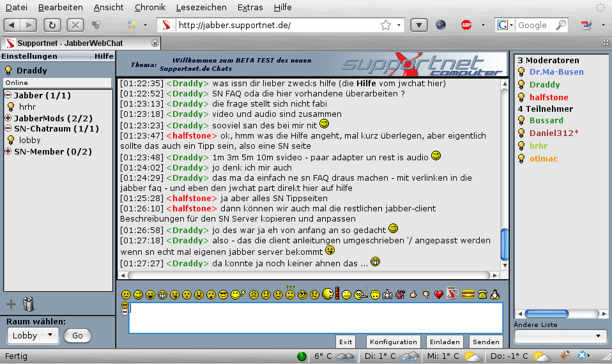This screenshot has width=612, height=364.
Task: Insert the thumbs down emoticon
Action: 426,294
